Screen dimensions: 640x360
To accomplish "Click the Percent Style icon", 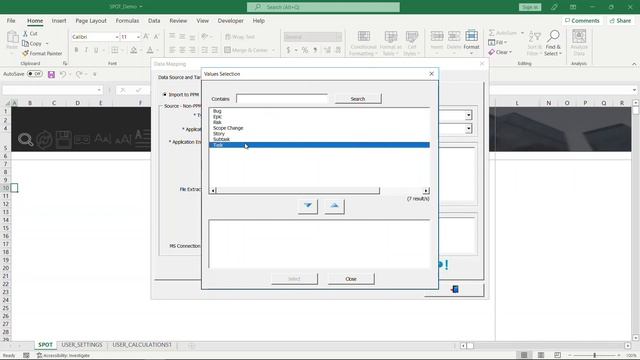I will 305,50.
